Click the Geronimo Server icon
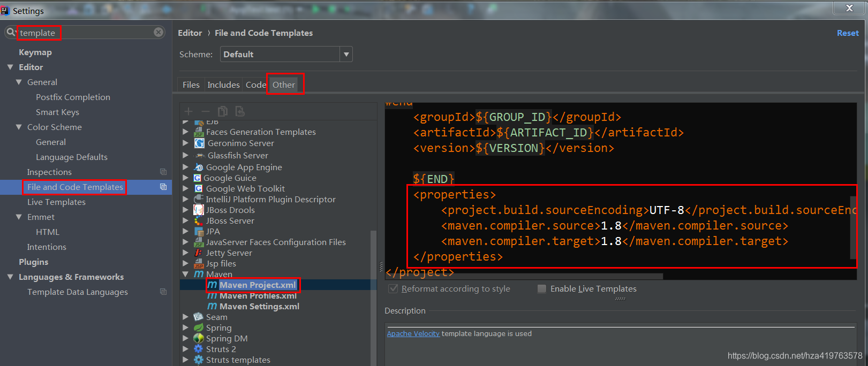 pyautogui.click(x=199, y=143)
